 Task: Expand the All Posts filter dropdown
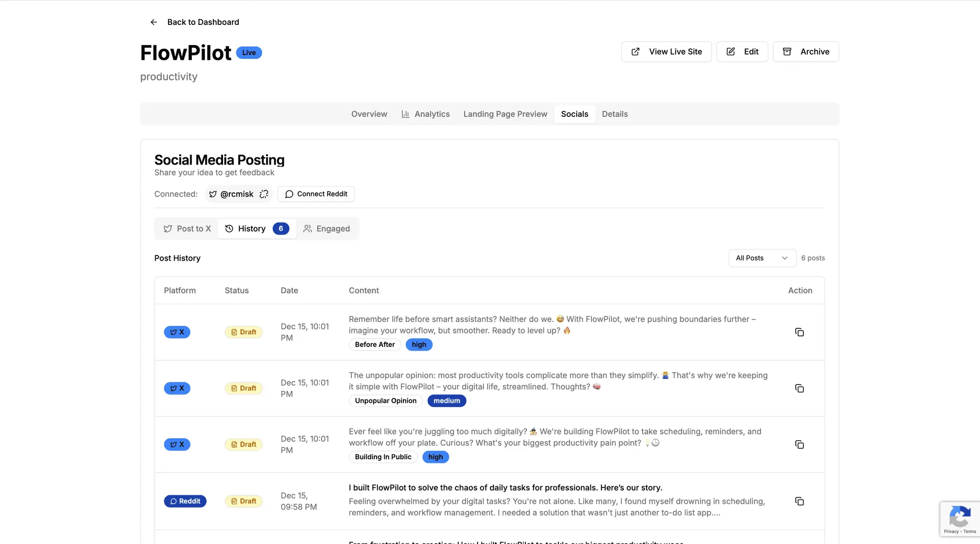762,258
